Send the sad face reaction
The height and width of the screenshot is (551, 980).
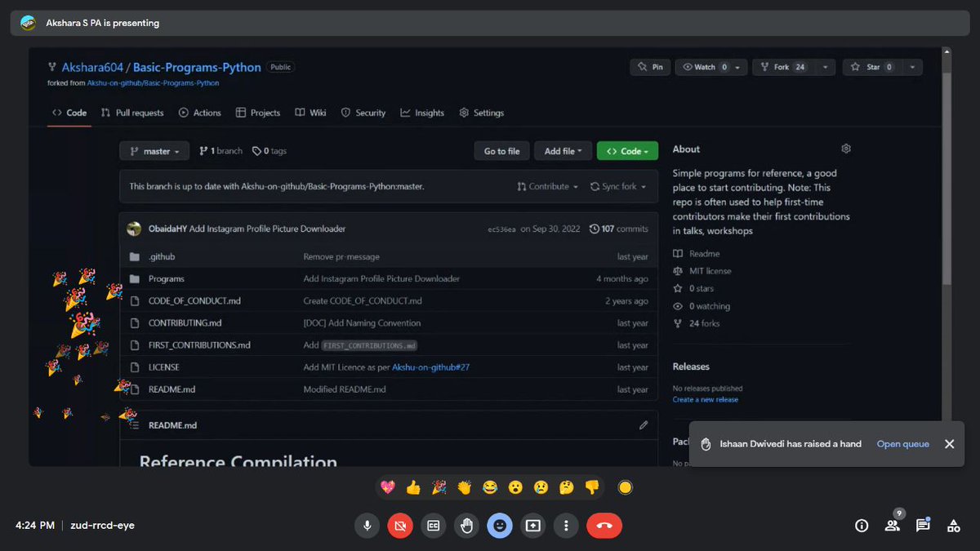(541, 488)
